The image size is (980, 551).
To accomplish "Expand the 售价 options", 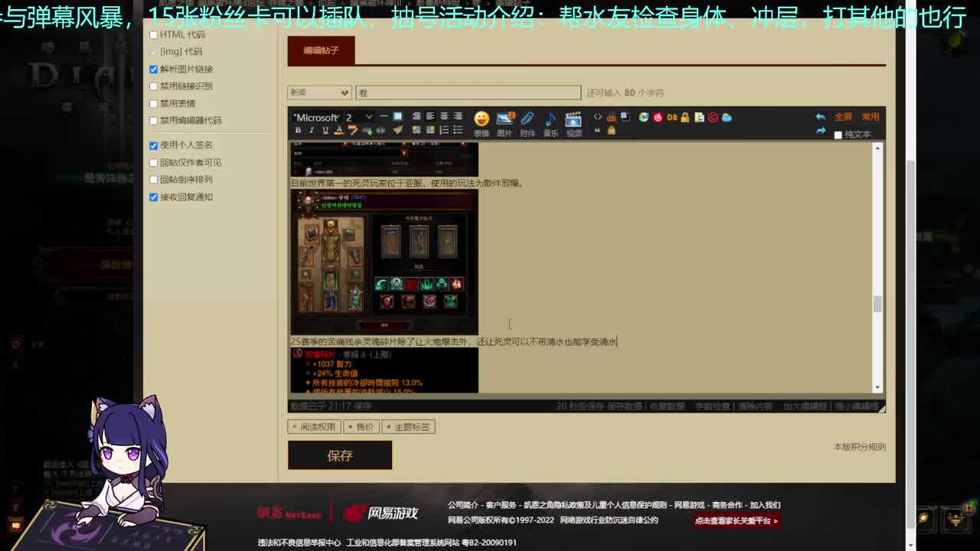I will pos(361,427).
